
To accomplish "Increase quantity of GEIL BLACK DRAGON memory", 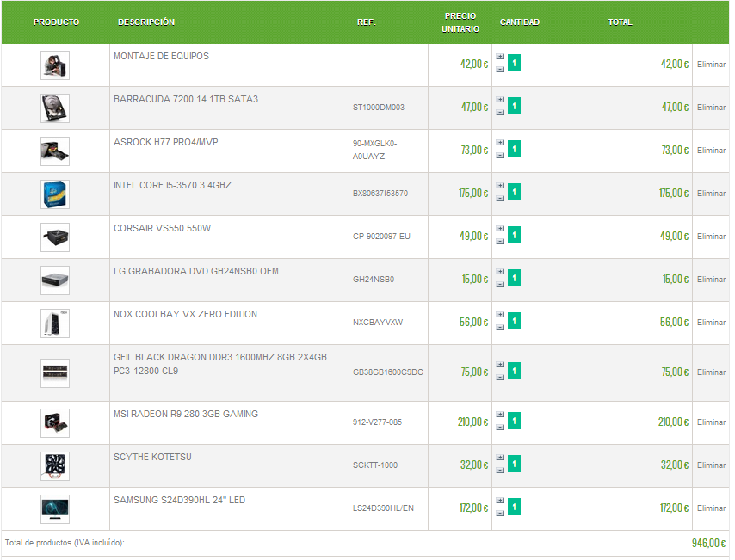I will coord(500,365).
